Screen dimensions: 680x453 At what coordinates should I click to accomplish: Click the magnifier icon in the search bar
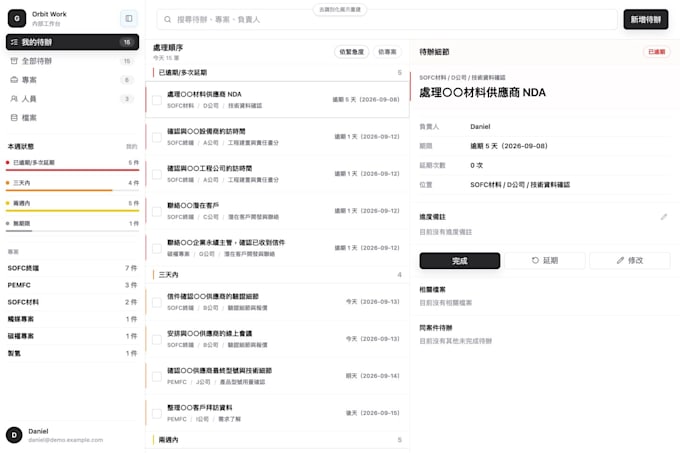click(x=167, y=20)
